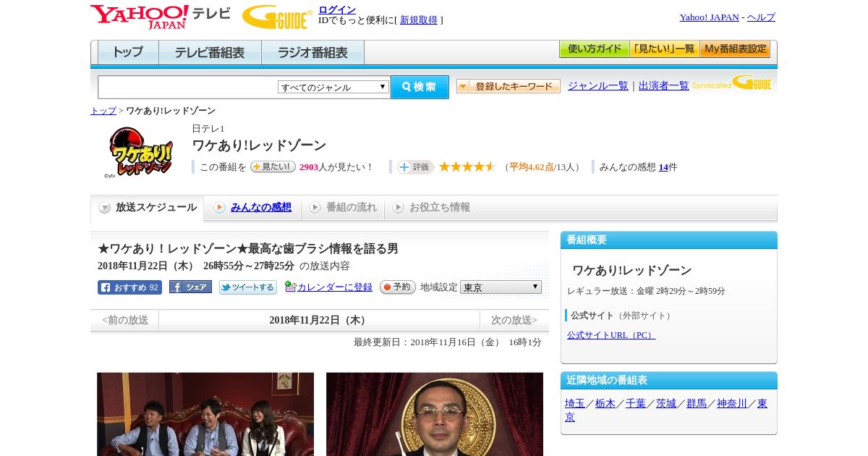Open 千葉 regional listing link

pos(636,404)
